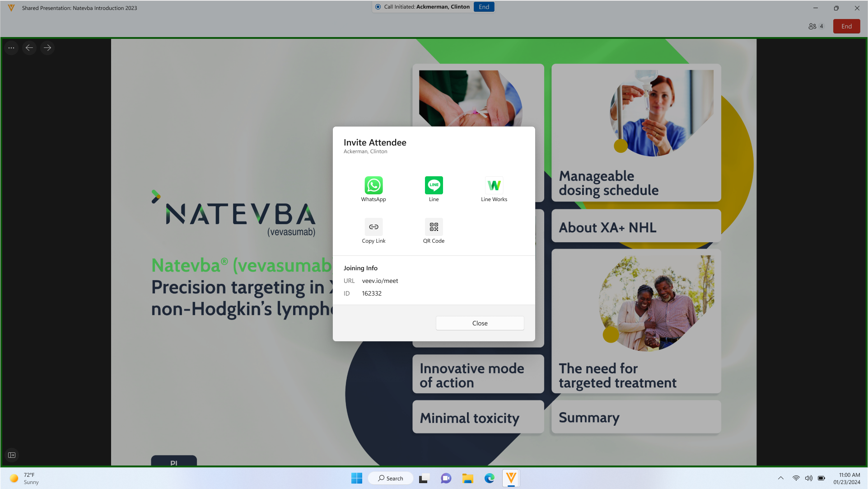Go to previous slide arrow
Image resolution: width=868 pixels, height=489 pixels.
(x=29, y=47)
